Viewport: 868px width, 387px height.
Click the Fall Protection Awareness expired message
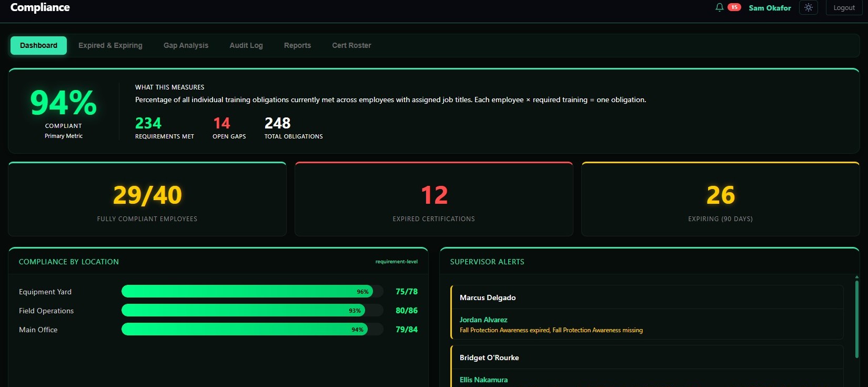[x=551, y=330]
